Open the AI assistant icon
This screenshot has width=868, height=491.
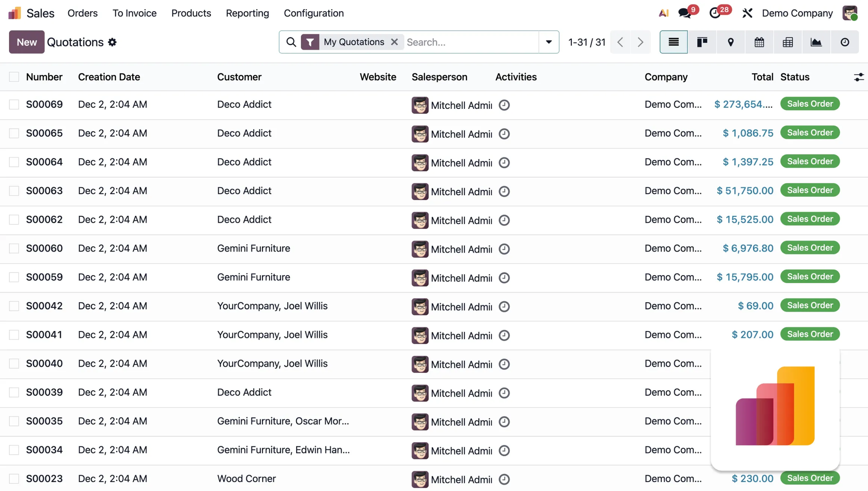pos(663,13)
